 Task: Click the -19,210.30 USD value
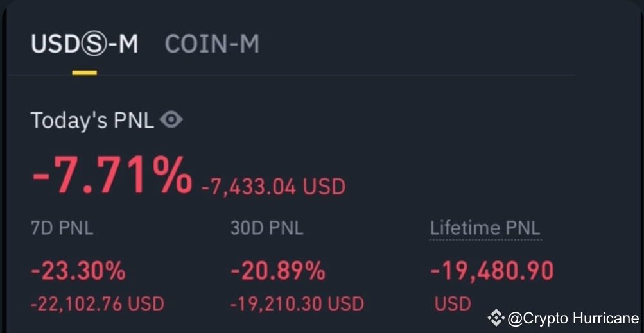[x=297, y=304]
